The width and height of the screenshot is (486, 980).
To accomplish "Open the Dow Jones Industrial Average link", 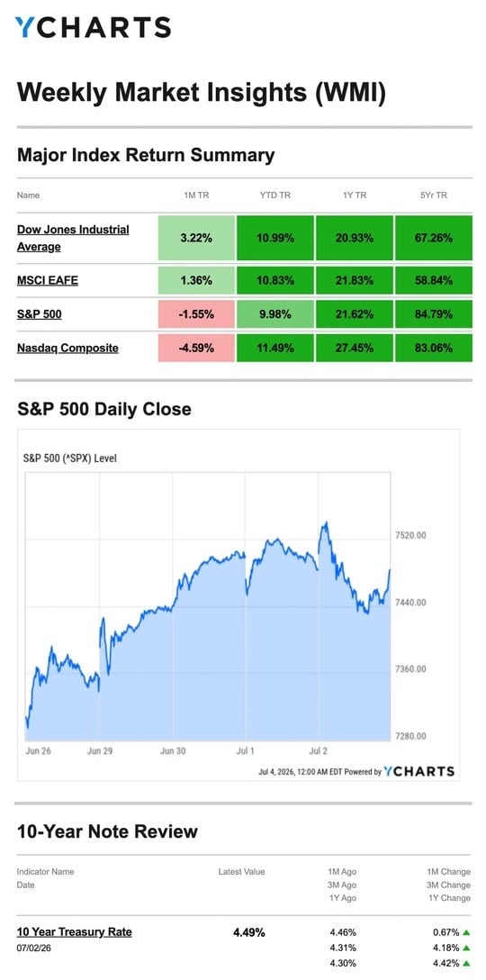I will [73, 238].
